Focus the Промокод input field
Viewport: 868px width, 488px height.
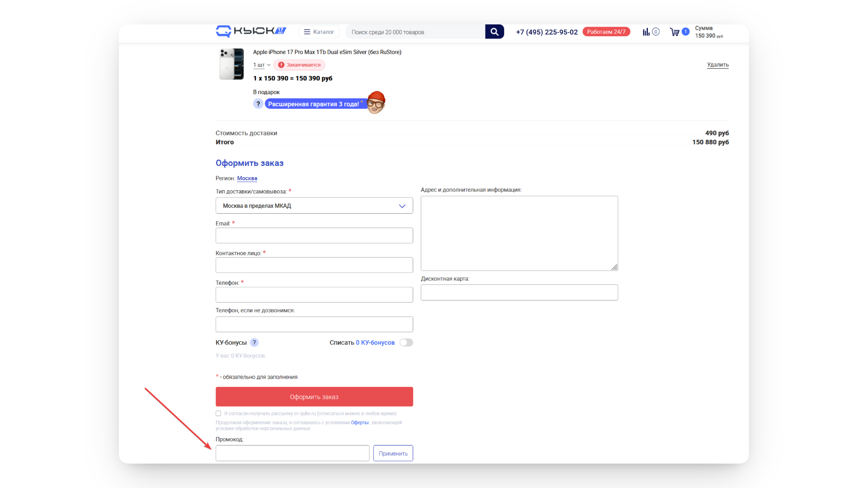[x=292, y=453]
